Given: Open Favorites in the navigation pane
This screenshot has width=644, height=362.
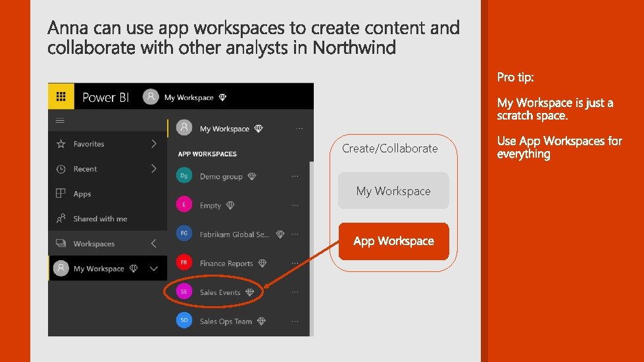Looking at the screenshot, I should [108, 144].
